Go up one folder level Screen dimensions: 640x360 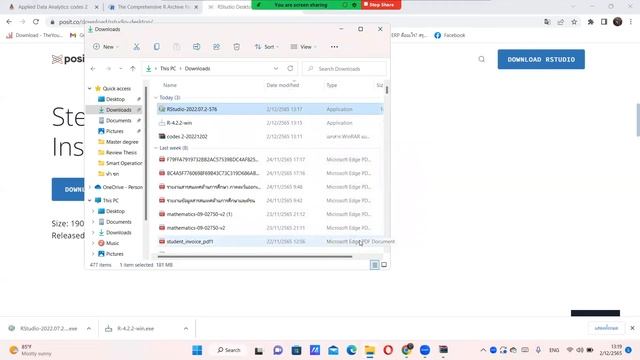point(133,69)
